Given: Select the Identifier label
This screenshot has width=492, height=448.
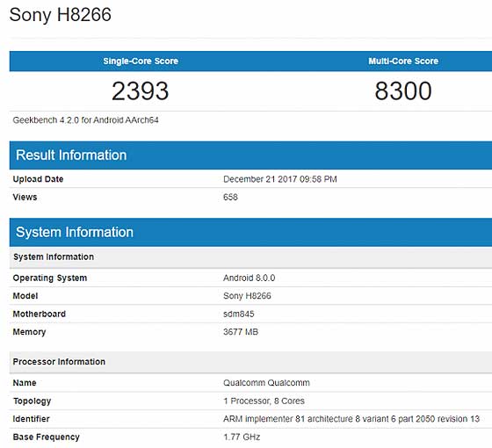Looking at the screenshot, I should tap(31, 419).
